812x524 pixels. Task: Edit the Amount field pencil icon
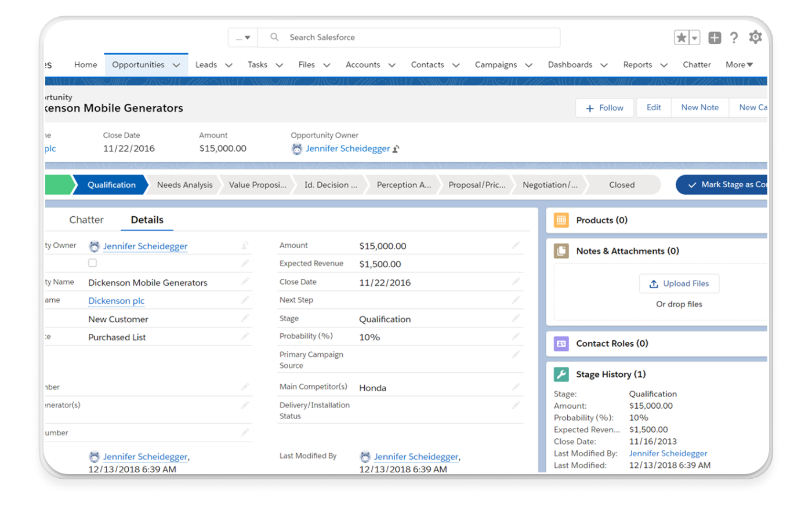pyautogui.click(x=516, y=246)
